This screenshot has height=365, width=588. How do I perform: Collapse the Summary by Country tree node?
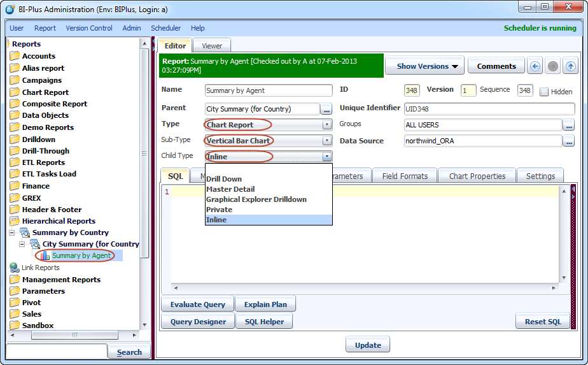point(11,233)
